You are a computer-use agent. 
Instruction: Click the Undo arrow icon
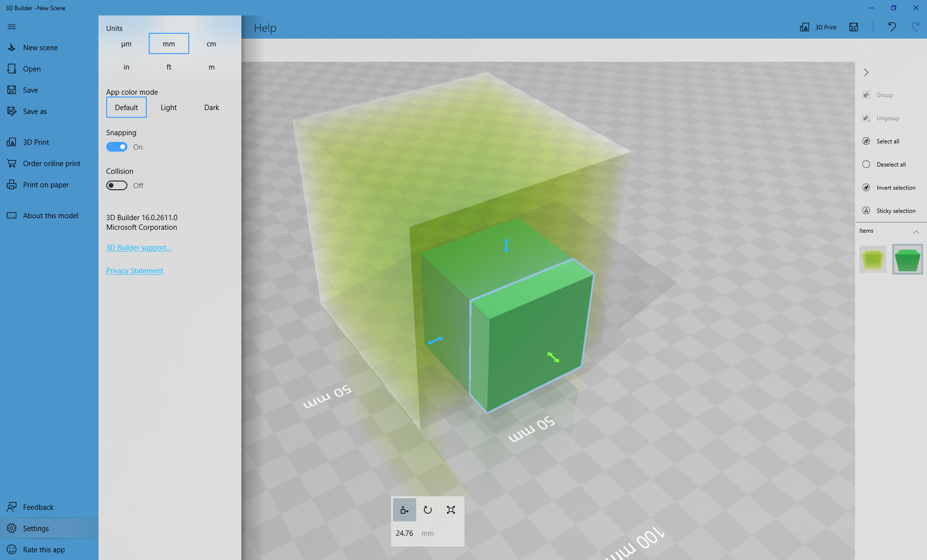pos(892,27)
